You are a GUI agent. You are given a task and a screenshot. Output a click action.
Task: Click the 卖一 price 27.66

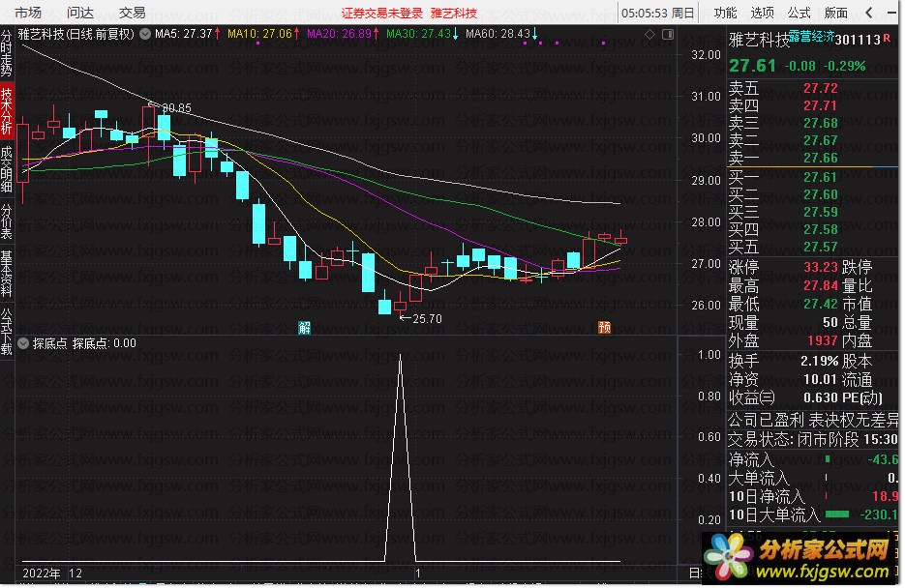[820, 158]
